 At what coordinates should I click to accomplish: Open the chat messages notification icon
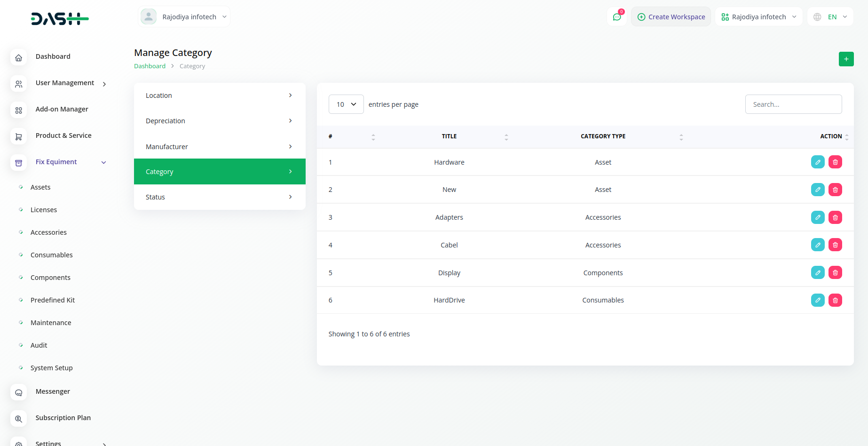click(617, 17)
